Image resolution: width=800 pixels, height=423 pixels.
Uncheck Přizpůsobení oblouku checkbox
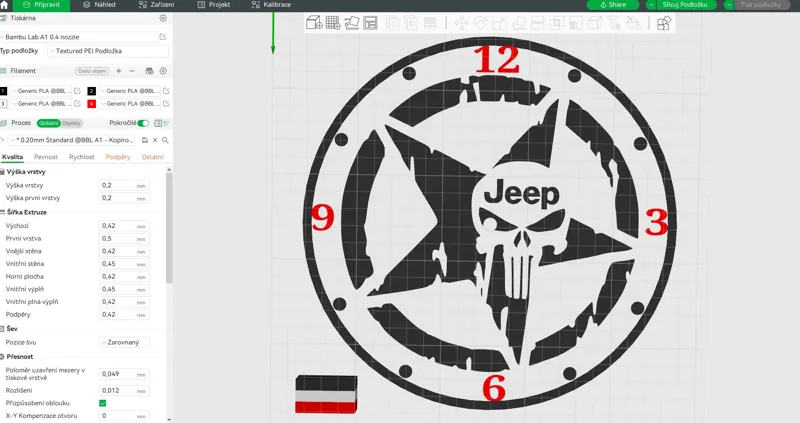click(103, 403)
